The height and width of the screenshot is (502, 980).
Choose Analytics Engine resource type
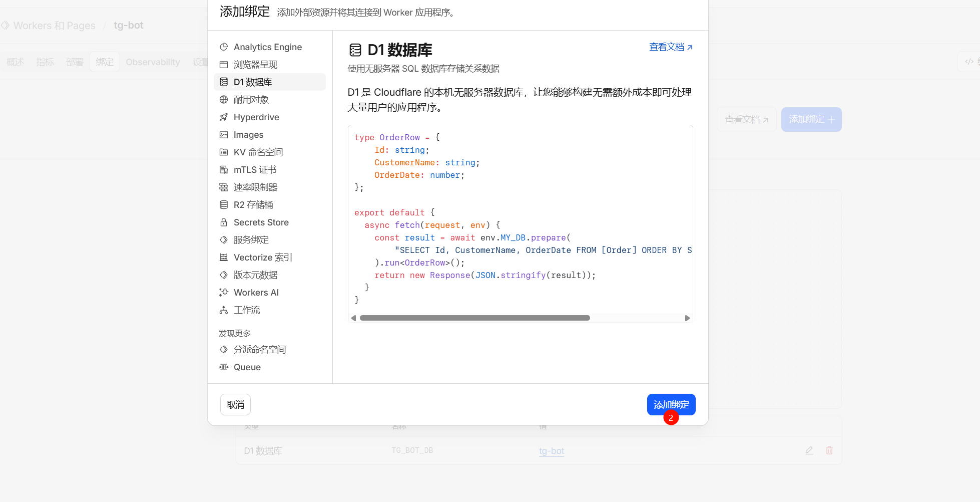267,47
